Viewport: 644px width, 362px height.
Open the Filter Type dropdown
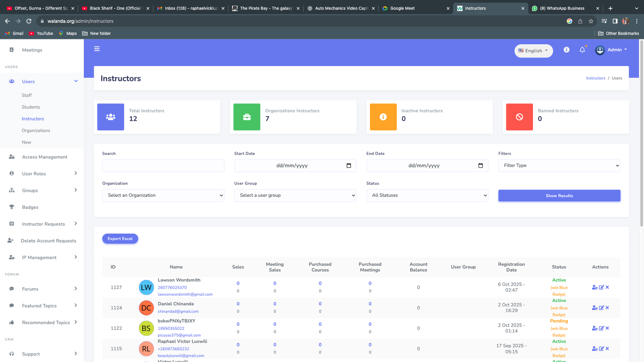tap(559, 166)
